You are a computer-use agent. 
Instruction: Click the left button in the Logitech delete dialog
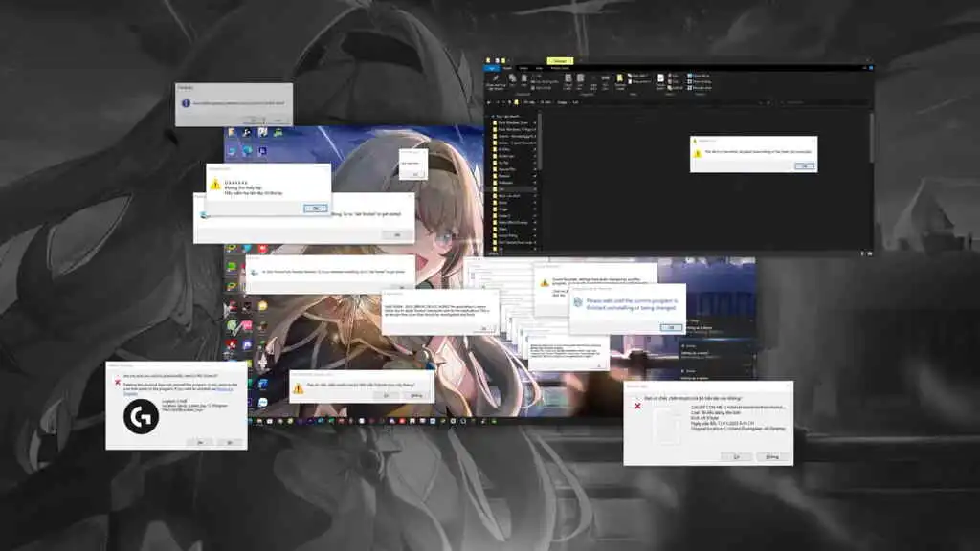point(199,442)
